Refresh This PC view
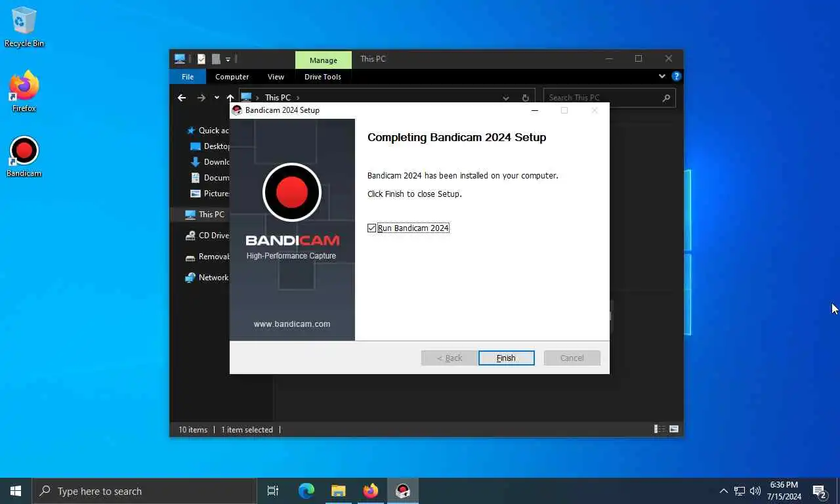The image size is (840, 504). click(525, 98)
